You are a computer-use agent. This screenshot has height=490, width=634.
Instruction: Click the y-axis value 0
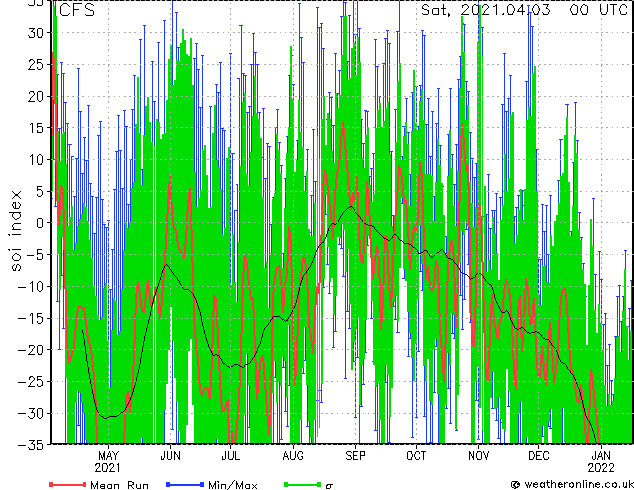pyautogui.click(x=39, y=223)
